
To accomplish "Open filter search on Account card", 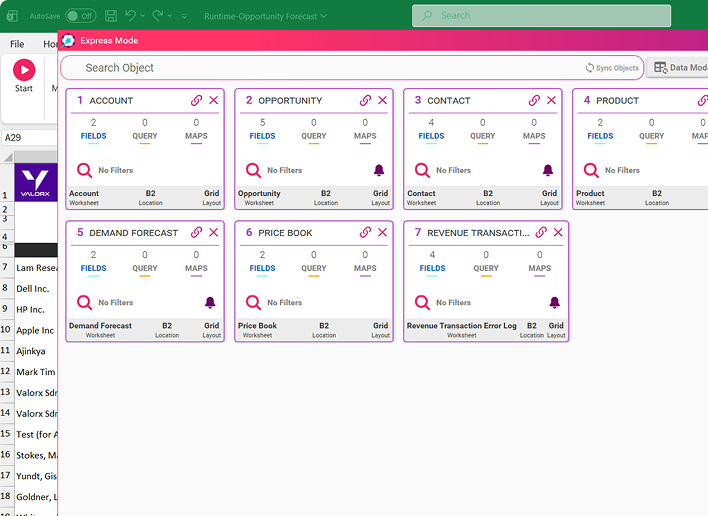I will 84,170.
